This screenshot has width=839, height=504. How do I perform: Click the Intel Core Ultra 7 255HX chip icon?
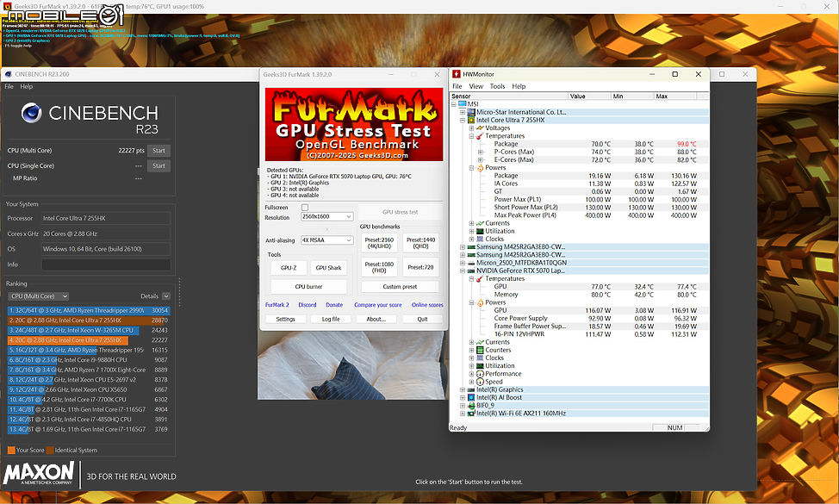[471, 121]
